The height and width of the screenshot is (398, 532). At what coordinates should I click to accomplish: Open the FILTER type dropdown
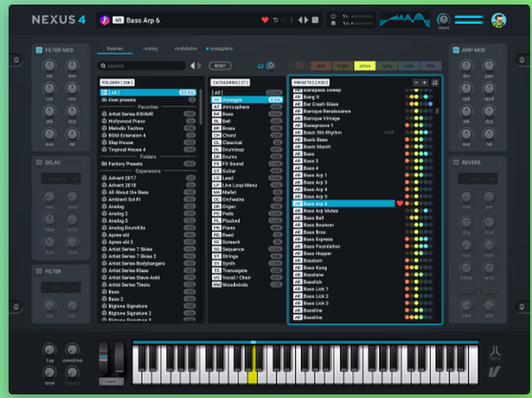coord(61,287)
